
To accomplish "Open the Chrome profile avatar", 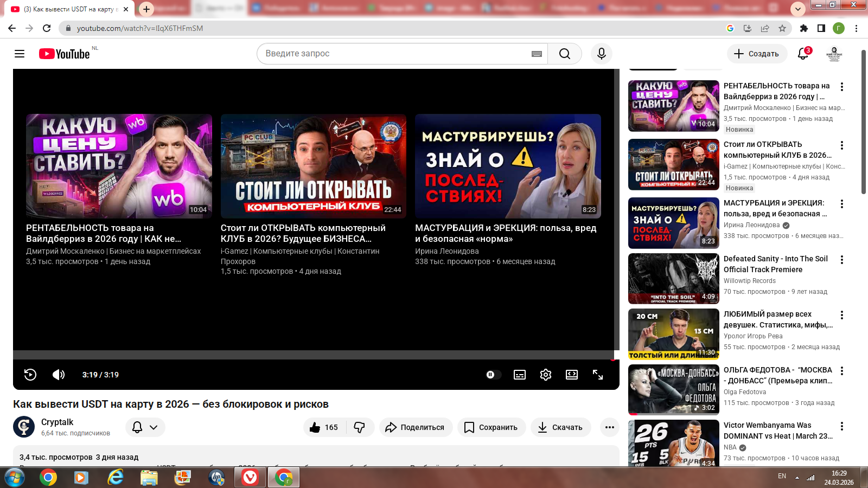I will tap(839, 28).
